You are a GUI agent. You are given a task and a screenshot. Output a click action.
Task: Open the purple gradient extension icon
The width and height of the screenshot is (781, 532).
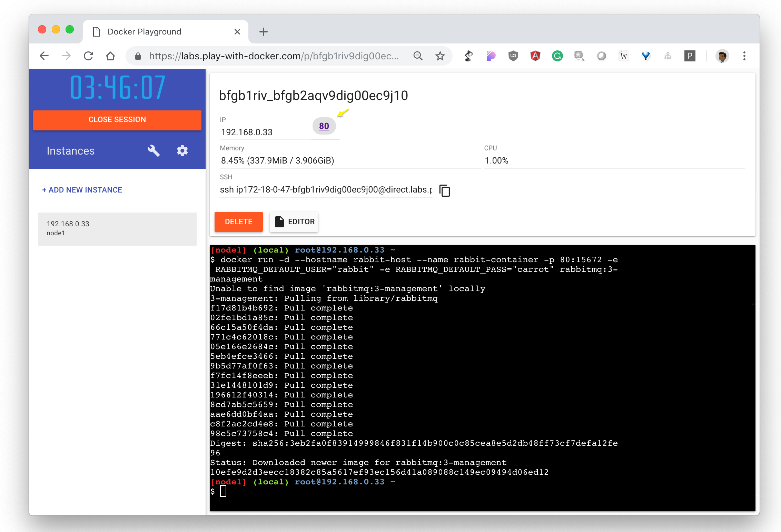click(x=491, y=56)
